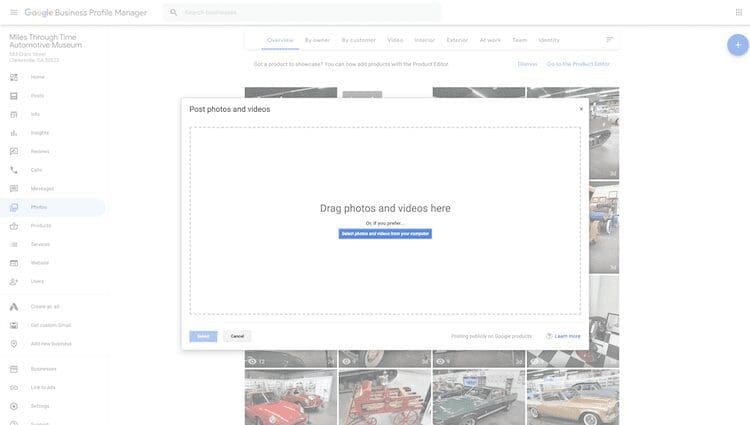Open the red Porsche photo thumbnail
Screen dimensions: 750x425
[x=291, y=397]
